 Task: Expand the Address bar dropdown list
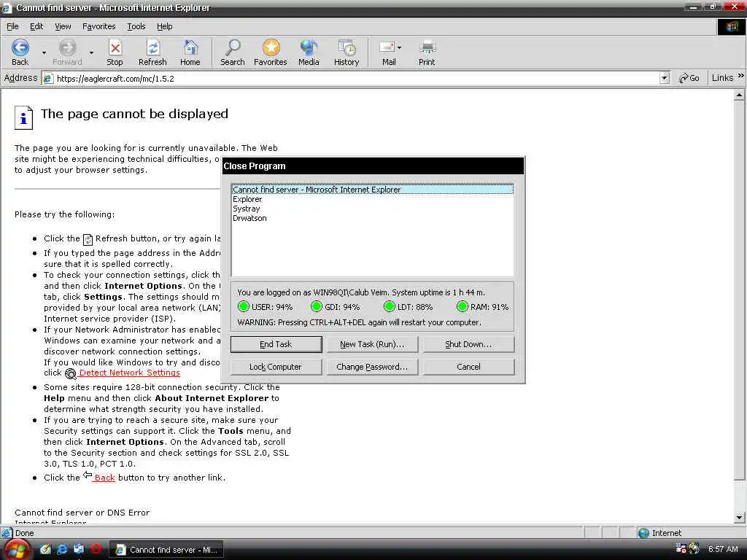click(664, 78)
